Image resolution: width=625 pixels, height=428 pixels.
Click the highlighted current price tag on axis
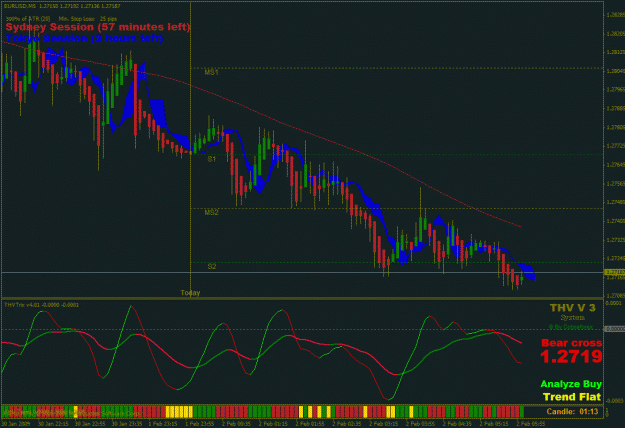(614, 272)
